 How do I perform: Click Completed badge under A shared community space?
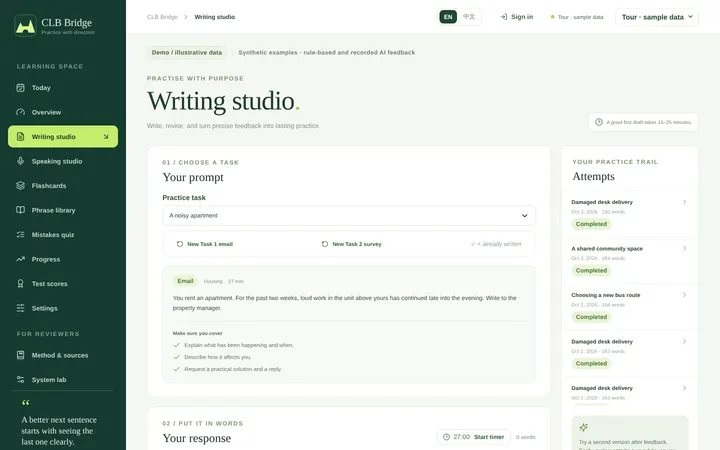[x=591, y=270]
